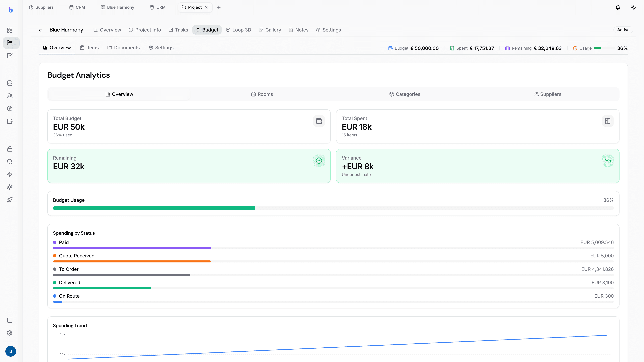Open search magnifier icon in sidebar

pyautogui.click(x=10, y=162)
